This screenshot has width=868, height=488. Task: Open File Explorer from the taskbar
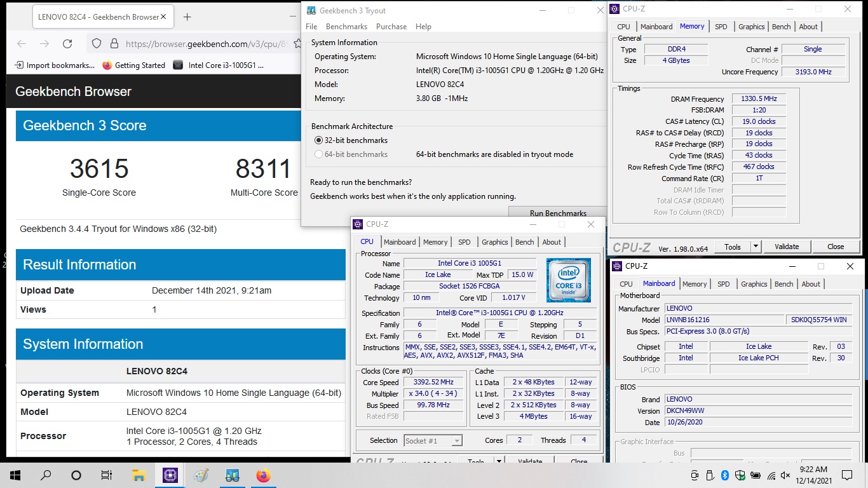coord(139,475)
